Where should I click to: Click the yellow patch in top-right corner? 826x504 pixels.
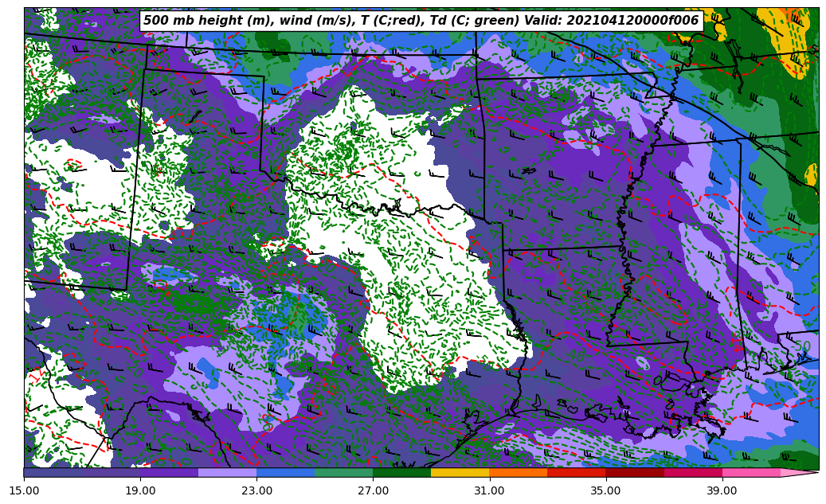pyautogui.click(x=785, y=32)
